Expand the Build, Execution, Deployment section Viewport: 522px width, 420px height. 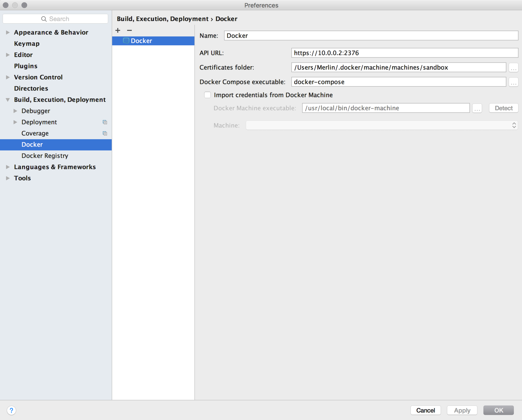tap(8, 99)
